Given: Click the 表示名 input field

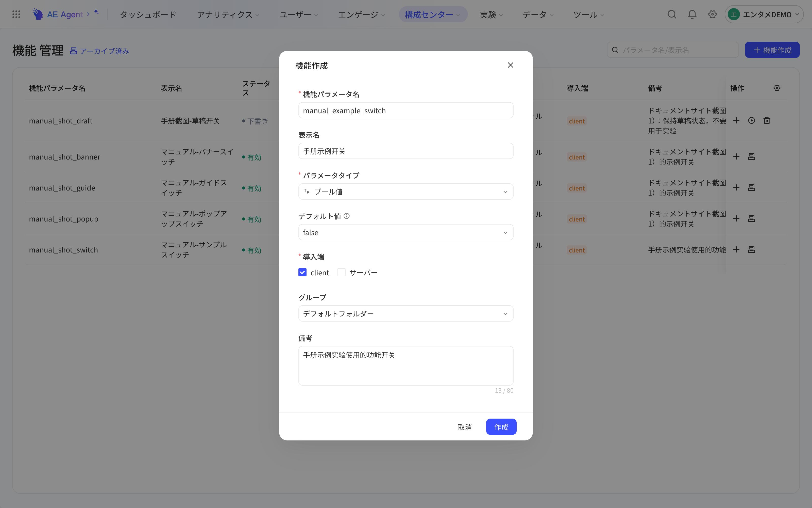Looking at the screenshot, I should [406, 151].
